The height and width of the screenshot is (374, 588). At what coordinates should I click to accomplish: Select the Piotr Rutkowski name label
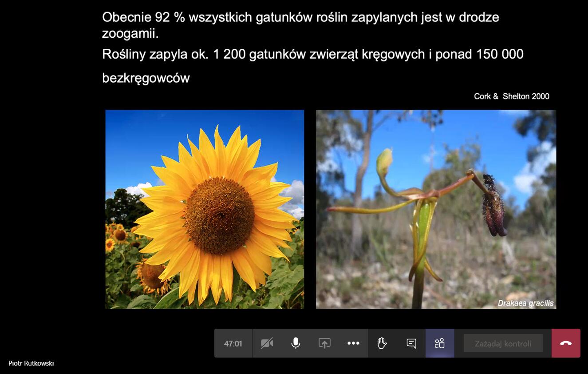pos(31,363)
